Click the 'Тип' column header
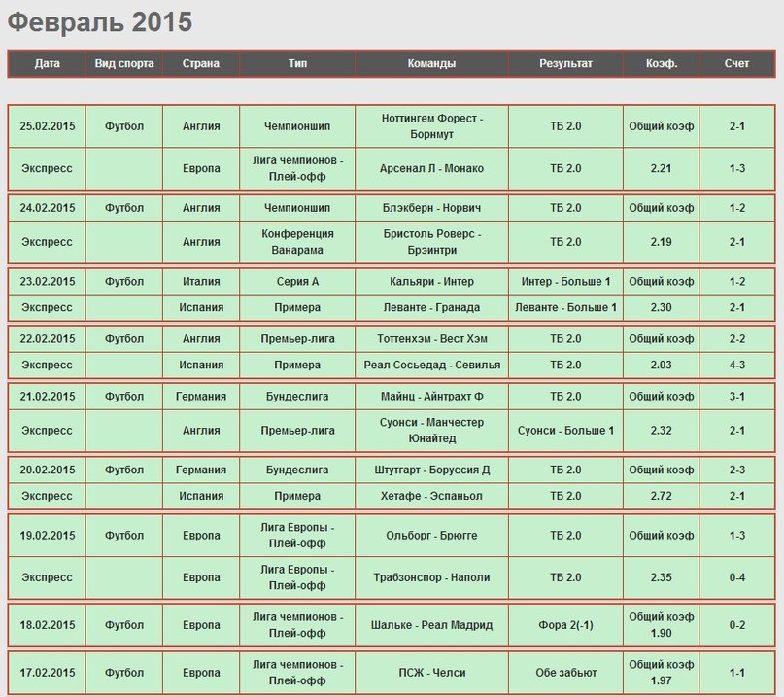The width and height of the screenshot is (784, 697). (x=297, y=63)
